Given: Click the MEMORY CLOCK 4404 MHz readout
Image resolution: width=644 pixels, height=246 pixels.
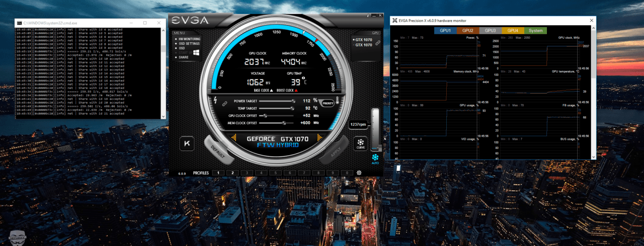Looking at the screenshot, I should click(294, 63).
